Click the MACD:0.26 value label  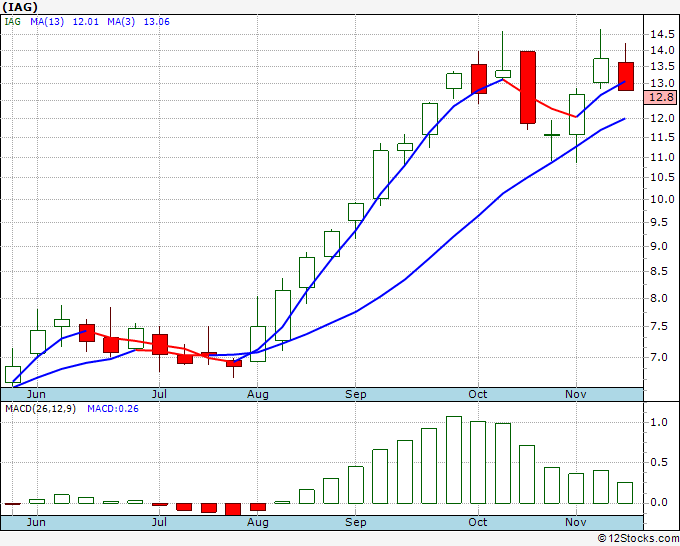coord(113,409)
